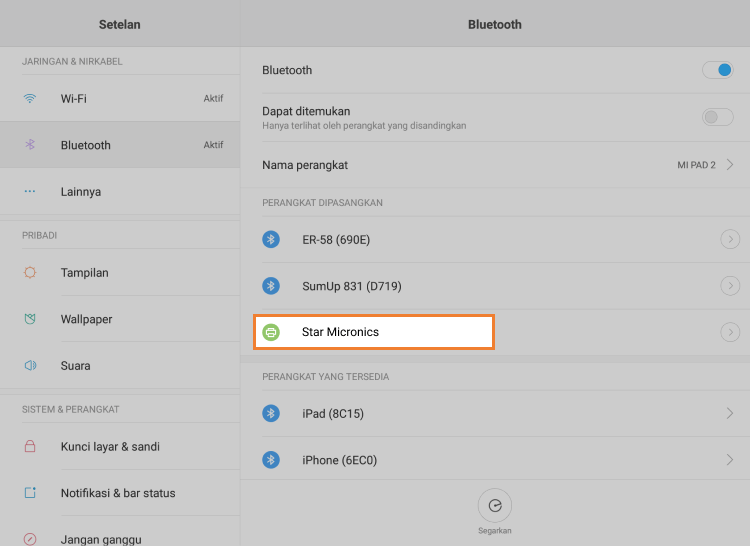Screen dimensions: 750x546
Task: Click the Suara speaker icon
Action: 30,366
